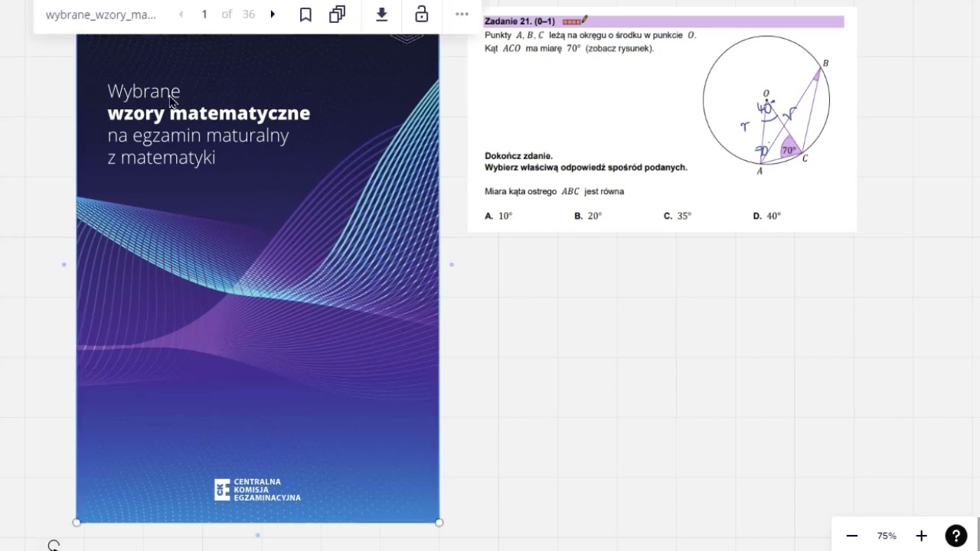The width and height of the screenshot is (980, 551).
Task: Select answer C. 35°
Action: pos(678,216)
